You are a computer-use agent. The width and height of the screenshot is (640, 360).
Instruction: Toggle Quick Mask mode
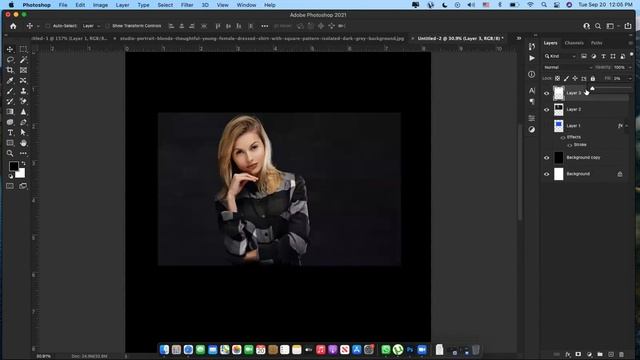coord(10,186)
